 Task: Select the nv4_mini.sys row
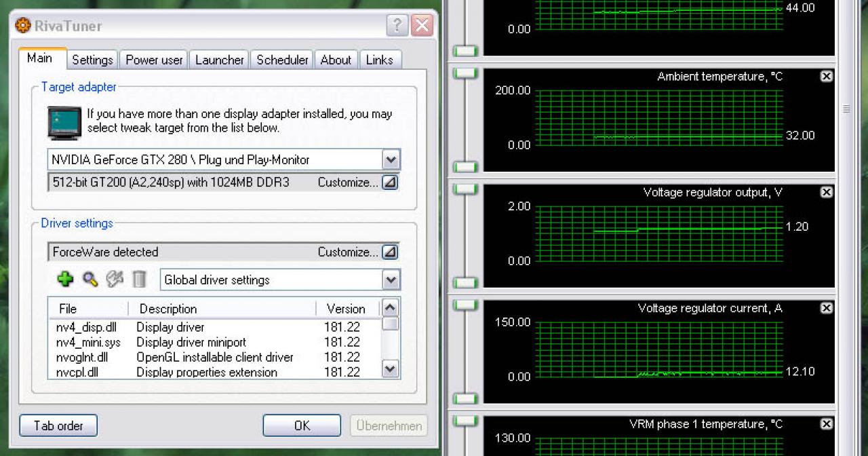pos(214,342)
